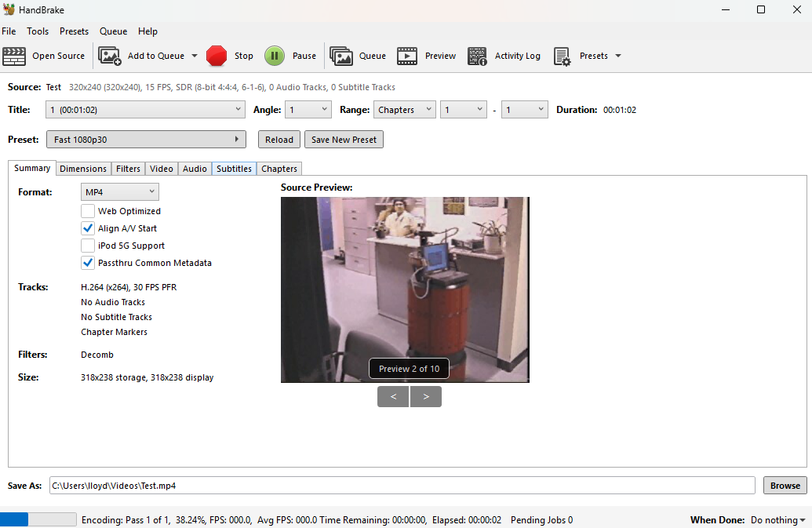The height and width of the screenshot is (528, 812).
Task: Click the Add to Queue picture icon
Action: tap(109, 56)
